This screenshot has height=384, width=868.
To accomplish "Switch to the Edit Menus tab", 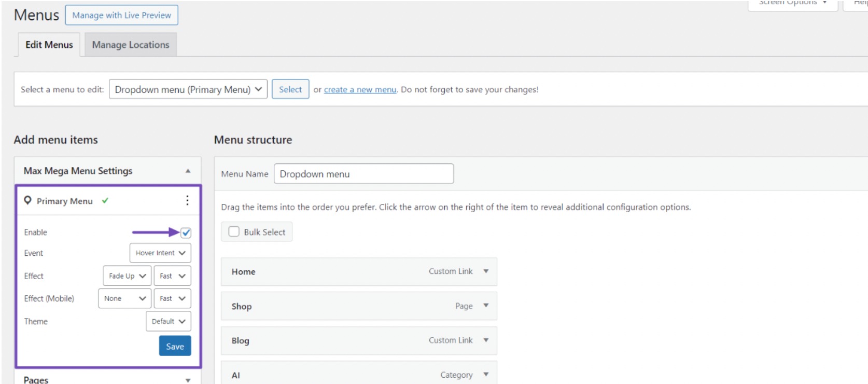I will [49, 45].
